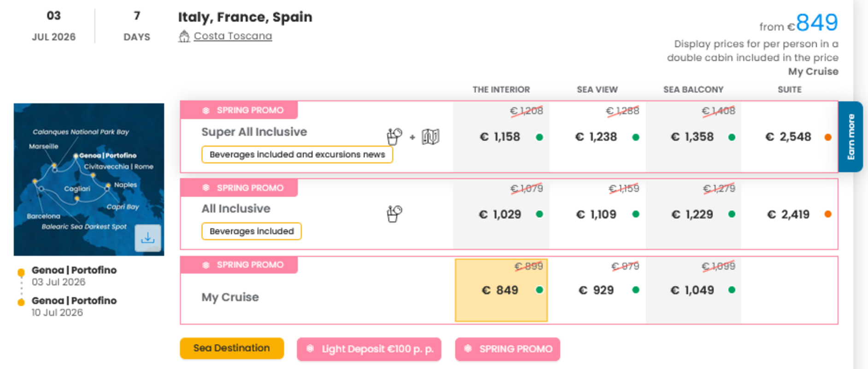The image size is (868, 369).
Task: Click the excursions map icon
Action: 430,137
